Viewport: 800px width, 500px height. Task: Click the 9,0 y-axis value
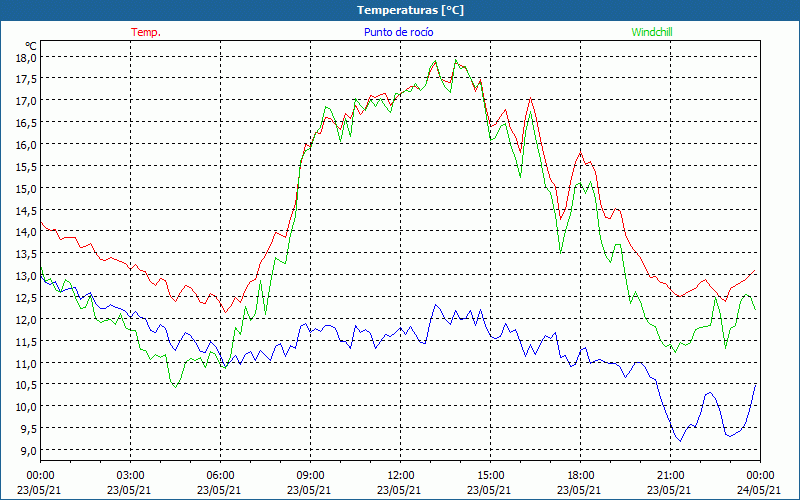pos(28,451)
